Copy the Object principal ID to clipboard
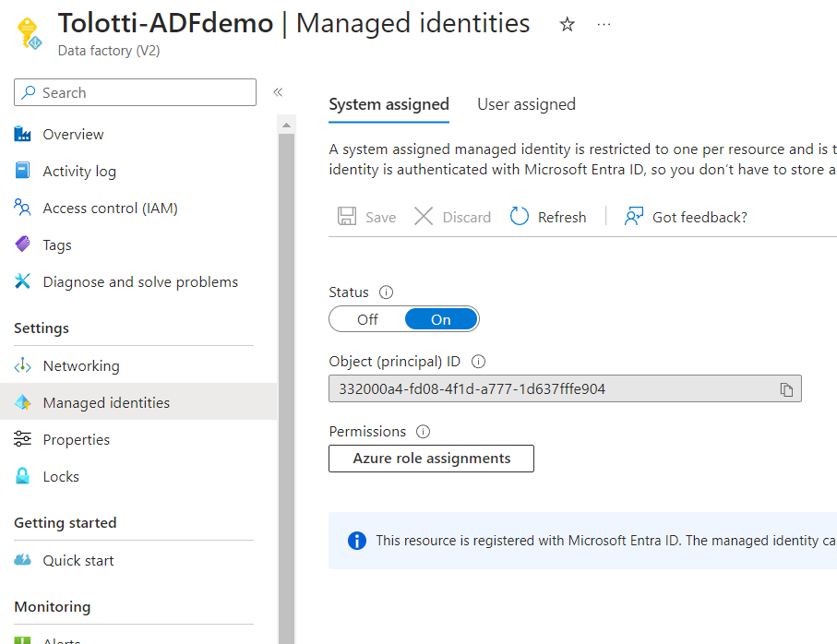The image size is (837, 644). tap(786, 389)
